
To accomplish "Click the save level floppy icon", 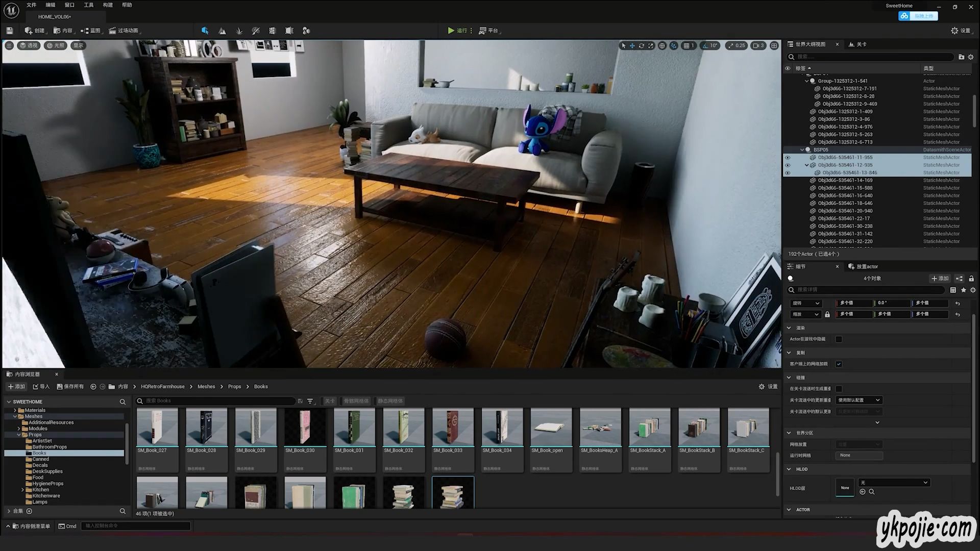I will (x=10, y=31).
